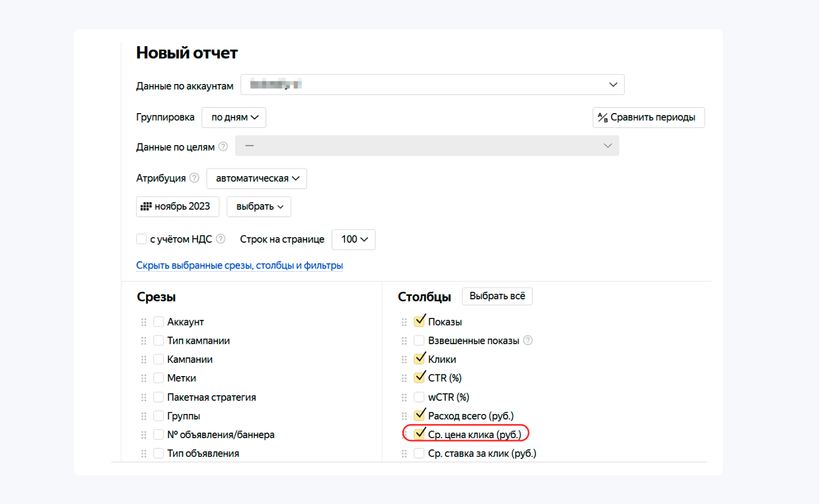Click drag handle for Ср. ставка за клик

(404, 453)
